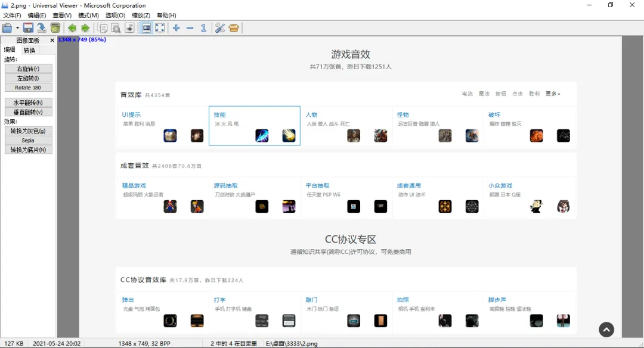This screenshot has width=644, height=348.
Task: Click the Copy toolbar icon
Action: [103, 28]
